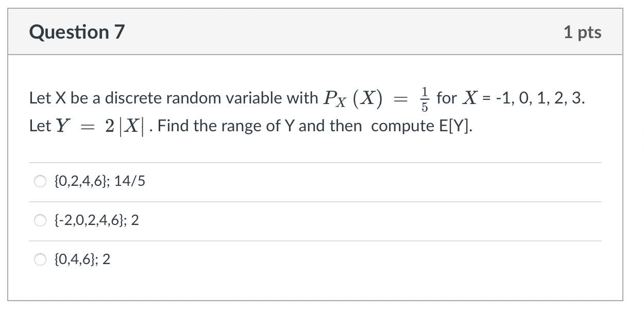Select the radio button for {-2,0,2,4,6}; 2
644x313 pixels.
pyautogui.click(x=40, y=220)
